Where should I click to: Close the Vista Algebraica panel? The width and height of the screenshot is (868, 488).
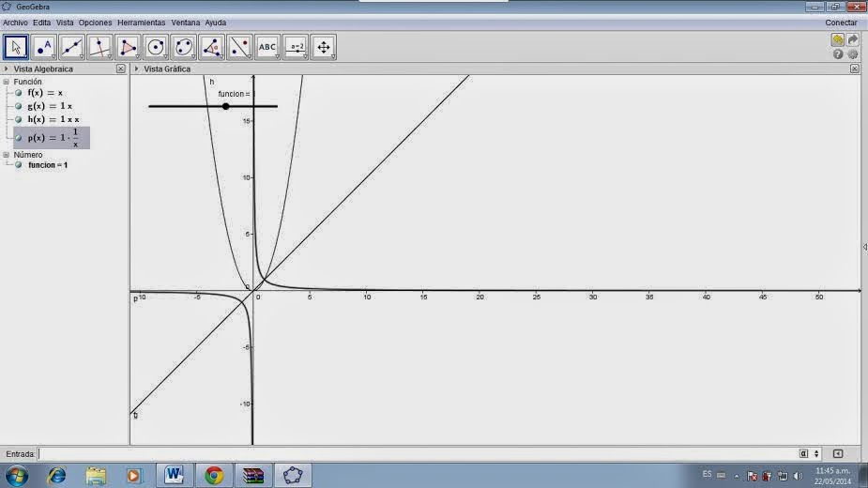[121, 69]
